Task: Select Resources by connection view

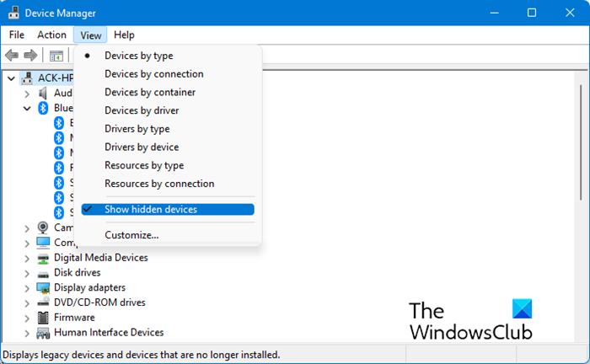Action: point(159,184)
